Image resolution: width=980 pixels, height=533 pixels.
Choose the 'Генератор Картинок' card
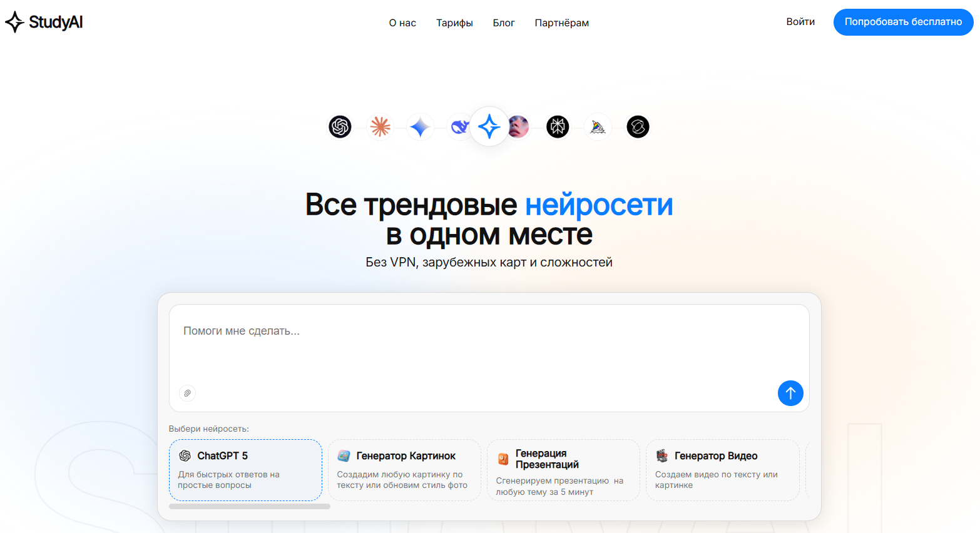click(404, 470)
